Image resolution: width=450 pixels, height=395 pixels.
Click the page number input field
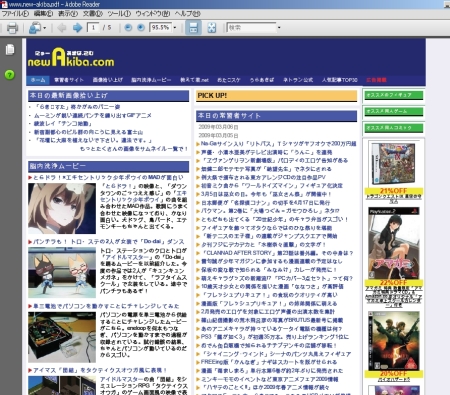tap(93, 28)
